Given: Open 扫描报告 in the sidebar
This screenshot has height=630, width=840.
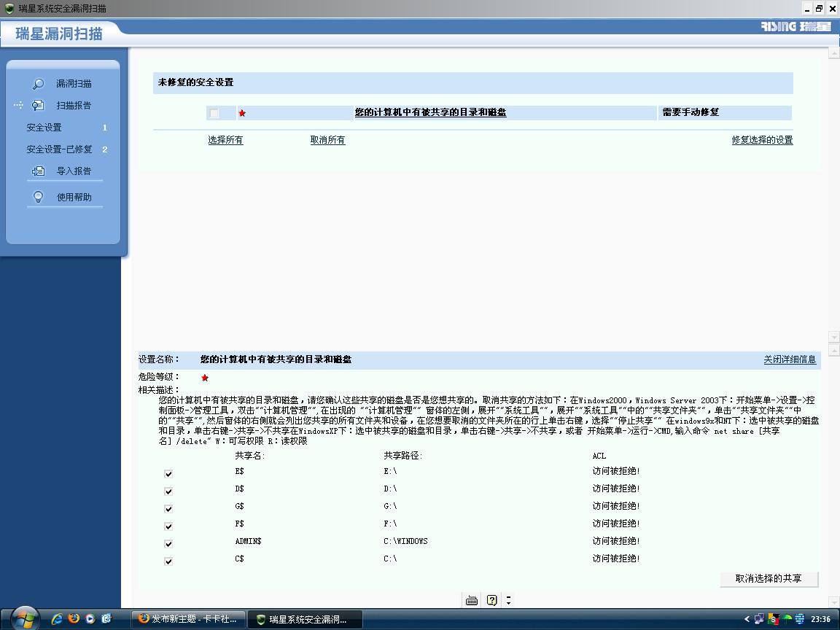Looking at the screenshot, I should pyautogui.click(x=74, y=106).
